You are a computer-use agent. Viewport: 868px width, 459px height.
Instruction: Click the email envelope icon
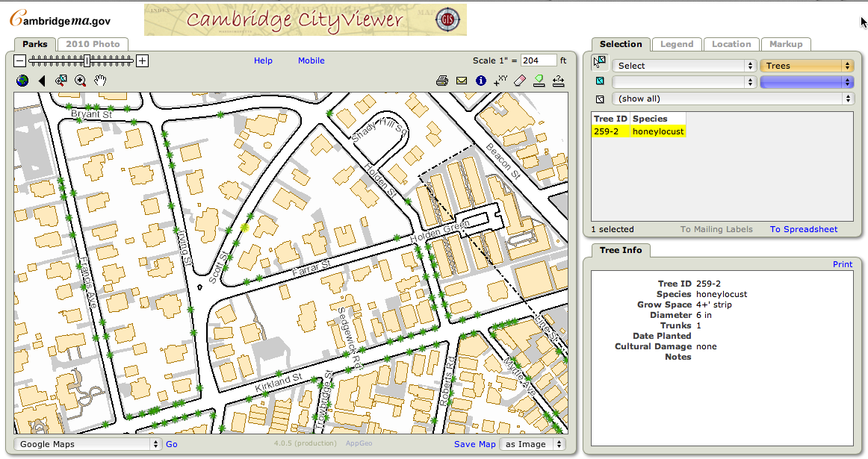pos(462,81)
